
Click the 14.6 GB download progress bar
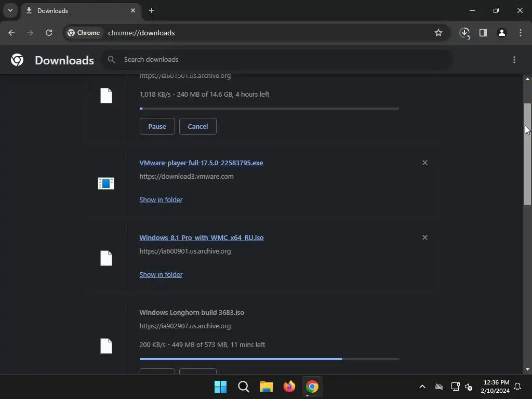(269, 109)
